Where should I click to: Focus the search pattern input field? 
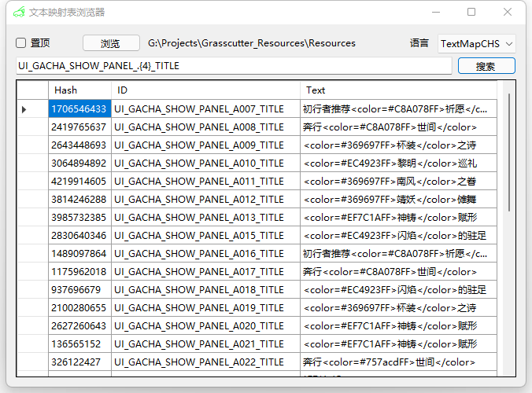pyautogui.click(x=233, y=66)
